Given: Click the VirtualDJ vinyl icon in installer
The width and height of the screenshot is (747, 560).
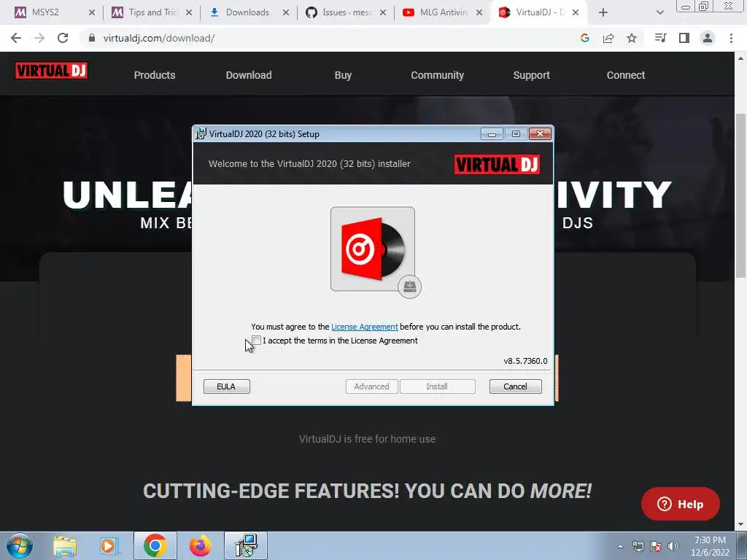Looking at the screenshot, I should point(373,249).
